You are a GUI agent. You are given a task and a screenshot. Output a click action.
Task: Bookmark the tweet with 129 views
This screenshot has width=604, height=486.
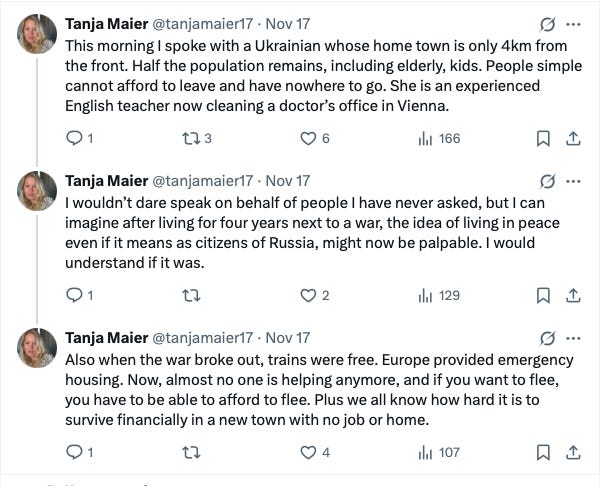coord(543,295)
